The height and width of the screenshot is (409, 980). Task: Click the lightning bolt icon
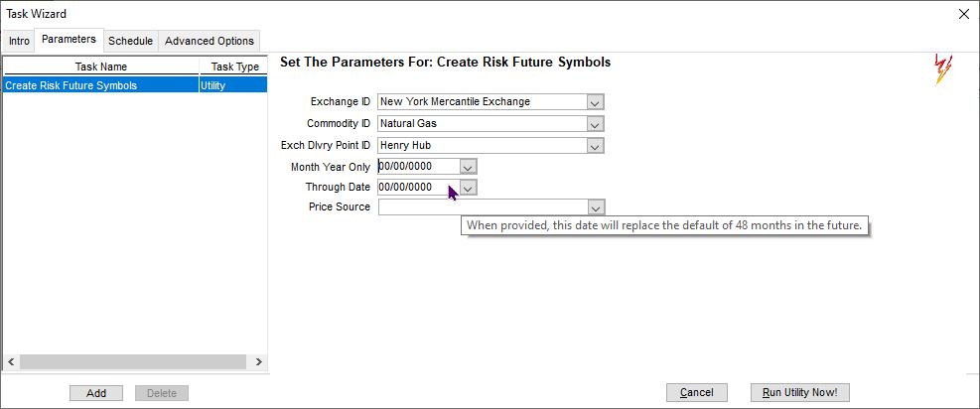coord(942,68)
